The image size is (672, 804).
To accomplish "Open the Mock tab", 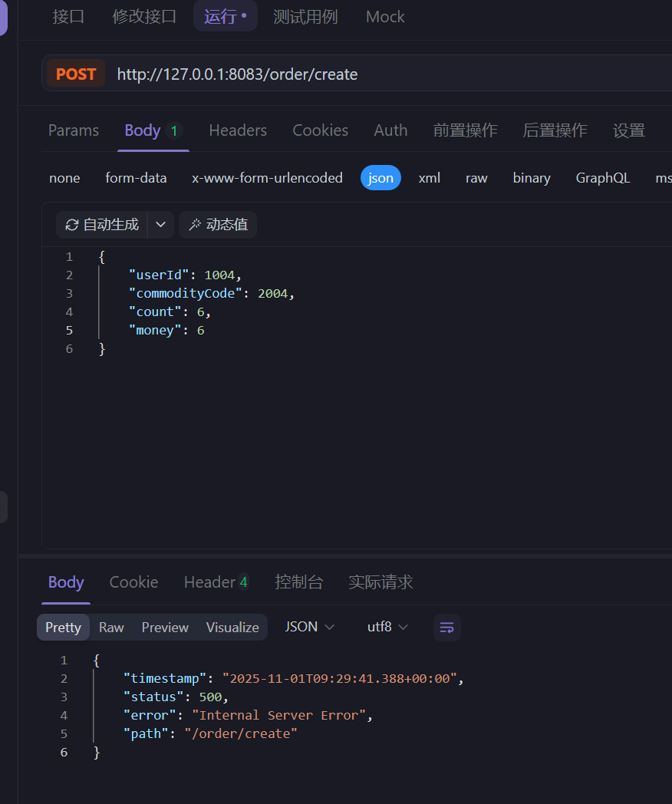I will (x=385, y=16).
